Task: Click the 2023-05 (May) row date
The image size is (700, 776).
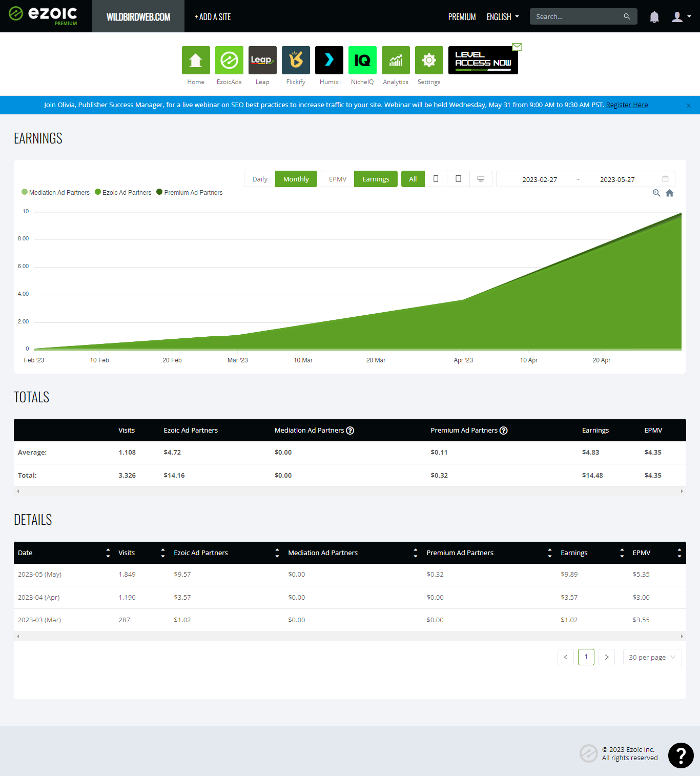Action: tap(39, 574)
